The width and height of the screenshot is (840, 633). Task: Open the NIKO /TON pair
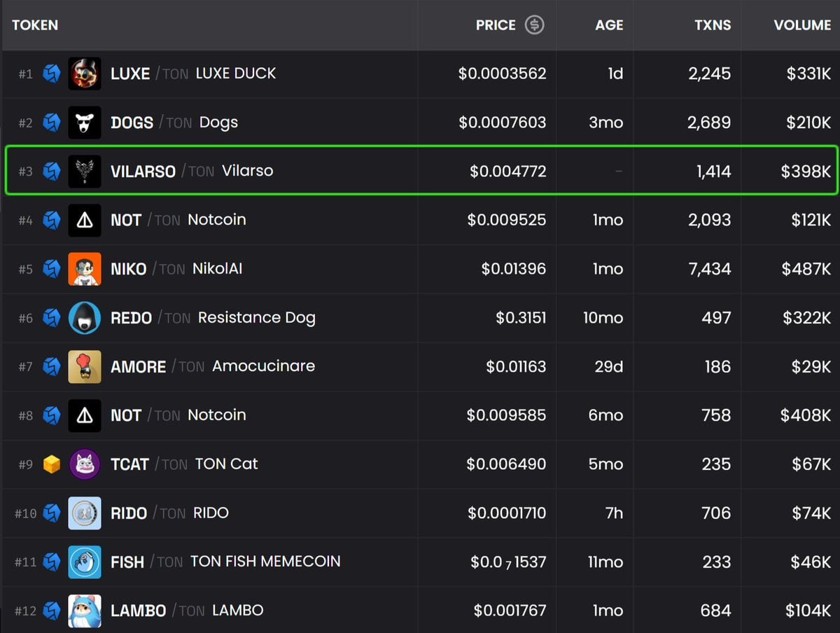(148, 269)
